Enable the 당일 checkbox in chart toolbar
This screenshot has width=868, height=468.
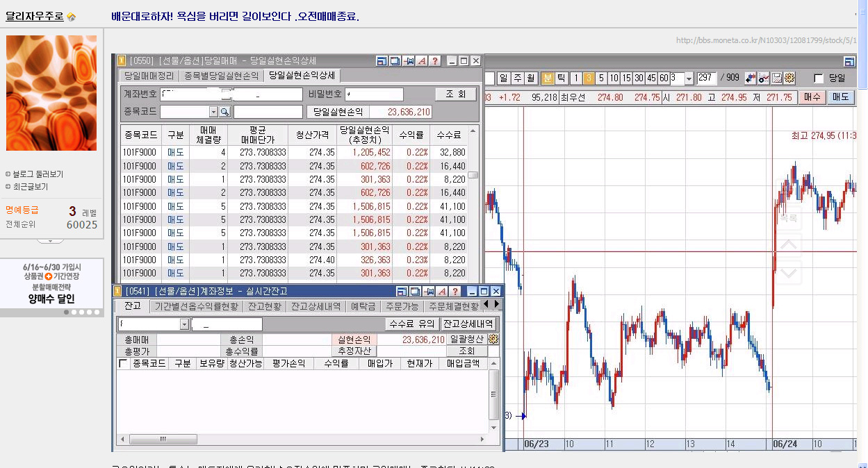click(819, 78)
